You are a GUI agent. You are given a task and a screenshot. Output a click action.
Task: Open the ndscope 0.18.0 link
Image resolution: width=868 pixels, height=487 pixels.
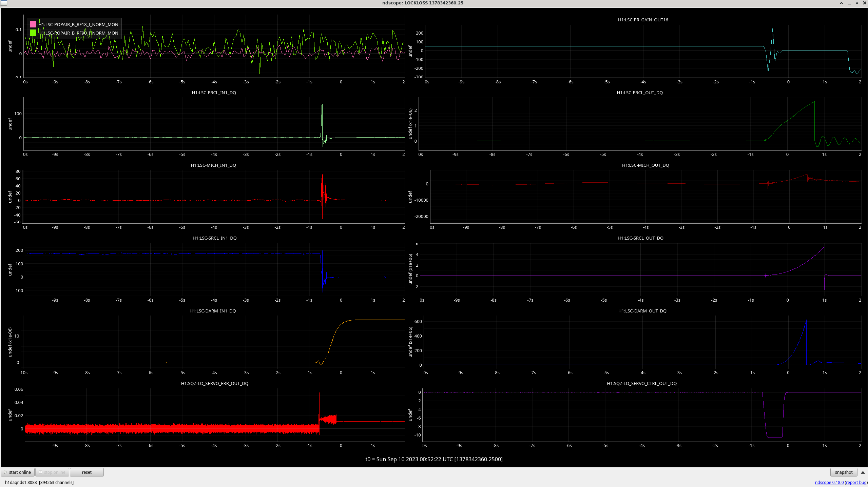pyautogui.click(x=829, y=482)
